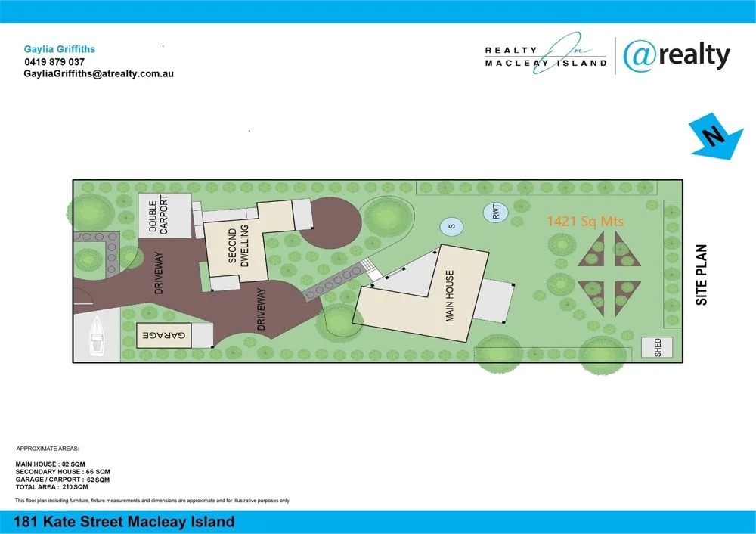Click '181 Kate Street Macleay Island' address
756x534 pixels.
(x=125, y=522)
